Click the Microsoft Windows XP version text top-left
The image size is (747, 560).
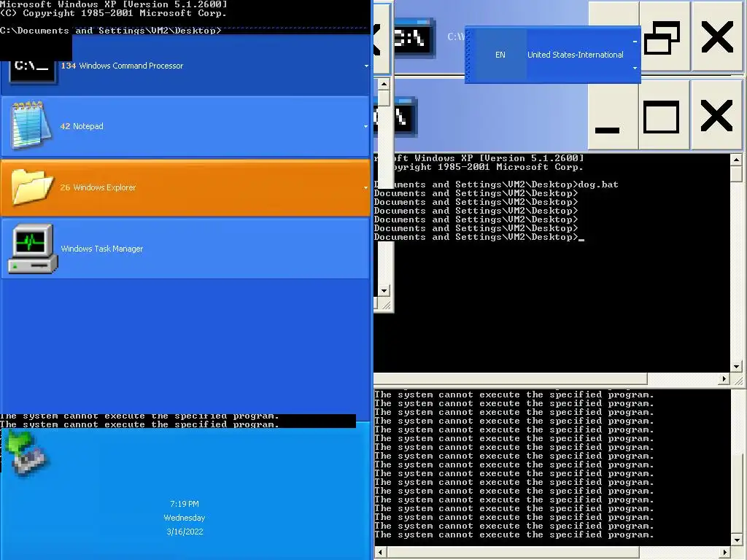(113, 4)
